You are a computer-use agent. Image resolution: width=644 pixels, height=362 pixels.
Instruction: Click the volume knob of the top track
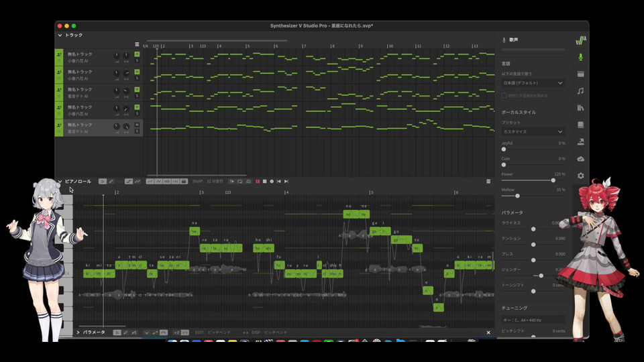coord(117,55)
